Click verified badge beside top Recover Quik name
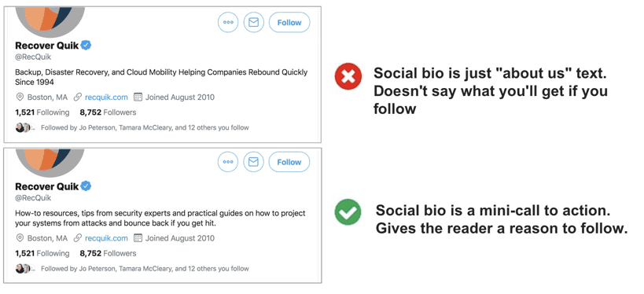This screenshot has width=644, height=294. pyautogui.click(x=86, y=45)
